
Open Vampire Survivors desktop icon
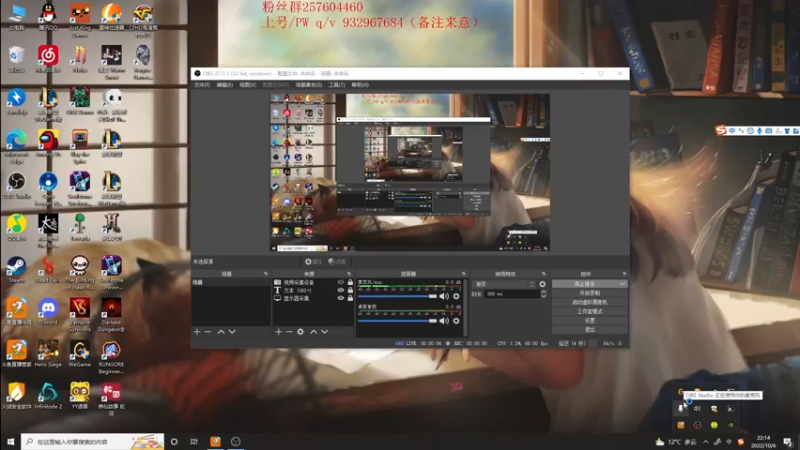click(x=80, y=315)
